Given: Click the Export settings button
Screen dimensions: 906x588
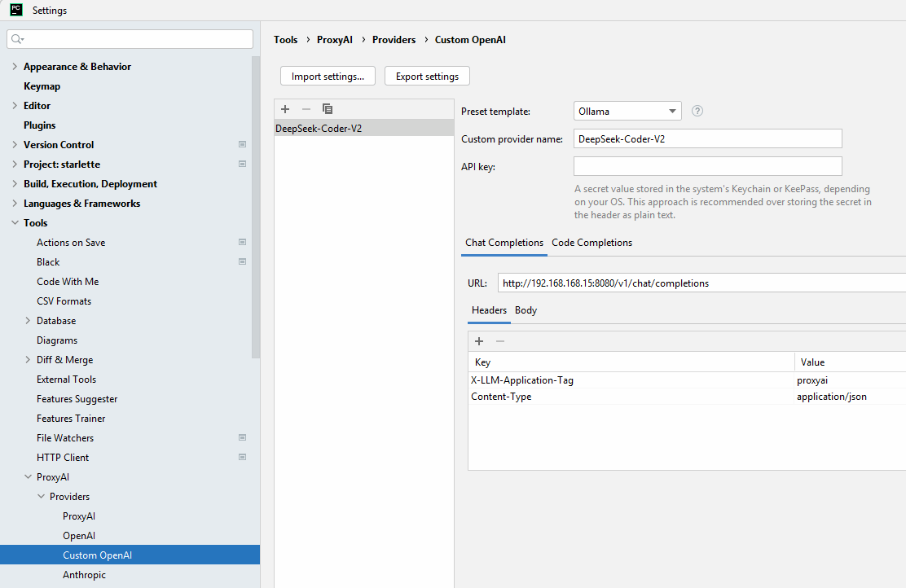Looking at the screenshot, I should pos(427,77).
